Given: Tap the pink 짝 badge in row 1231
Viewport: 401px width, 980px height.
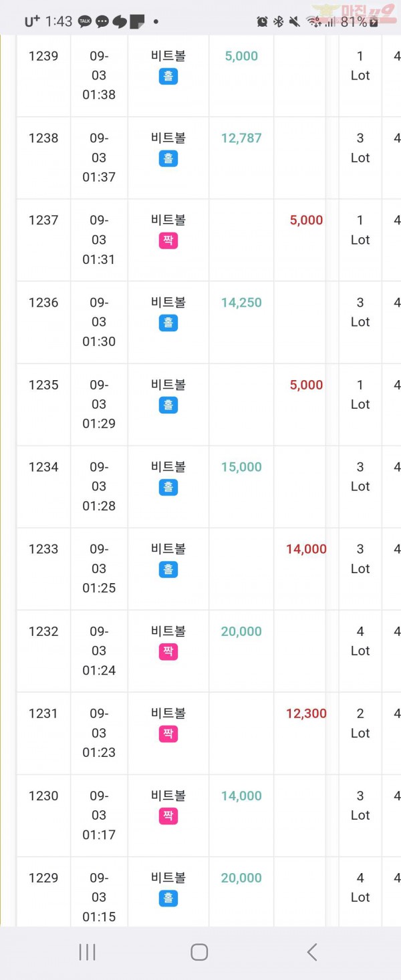Looking at the screenshot, I should tap(168, 734).
